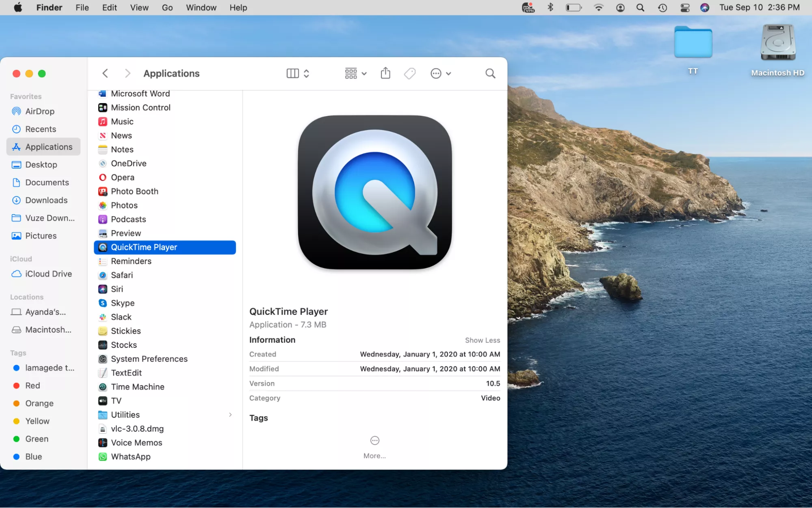Open Control Center in the menu bar
812x508 pixels.
[x=685, y=8]
